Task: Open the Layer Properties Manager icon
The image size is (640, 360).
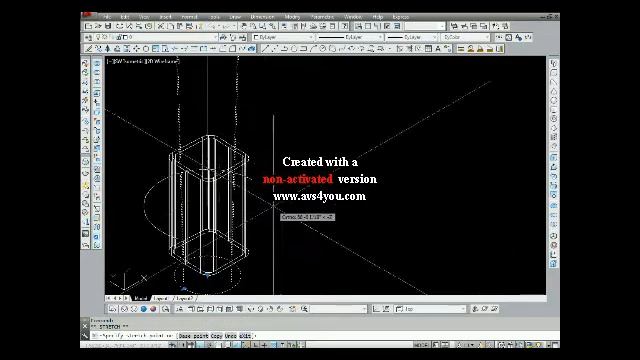Action: point(89,37)
